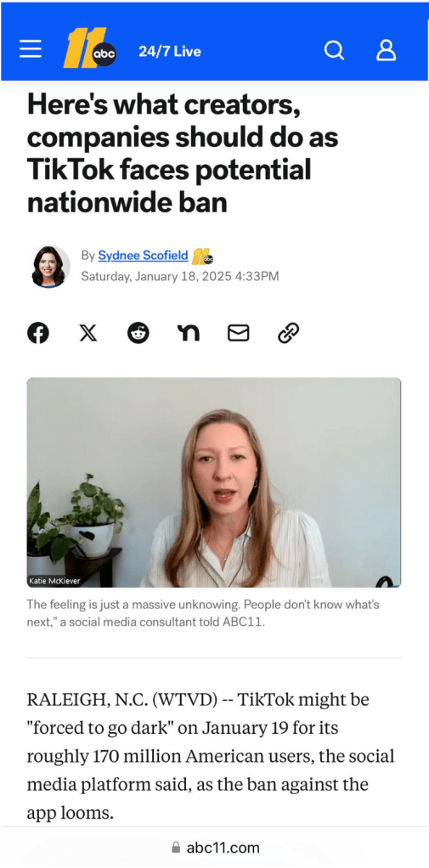
Task: Open the user account profile icon
Action: click(x=387, y=50)
